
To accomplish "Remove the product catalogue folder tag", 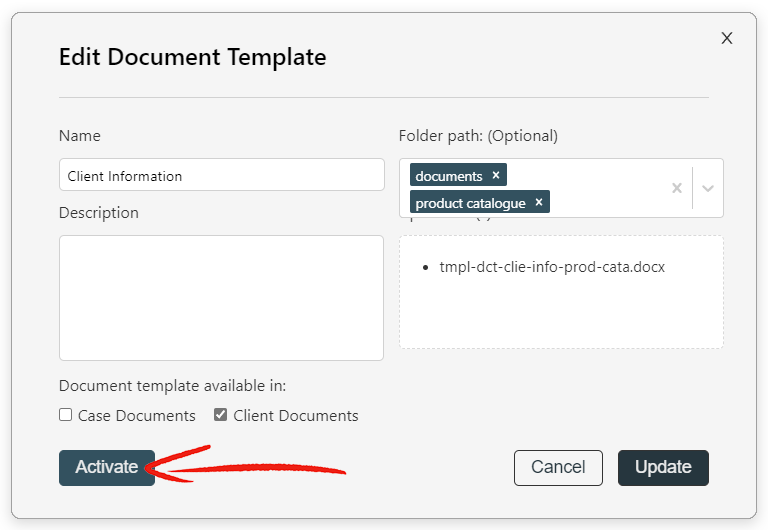I will (539, 202).
